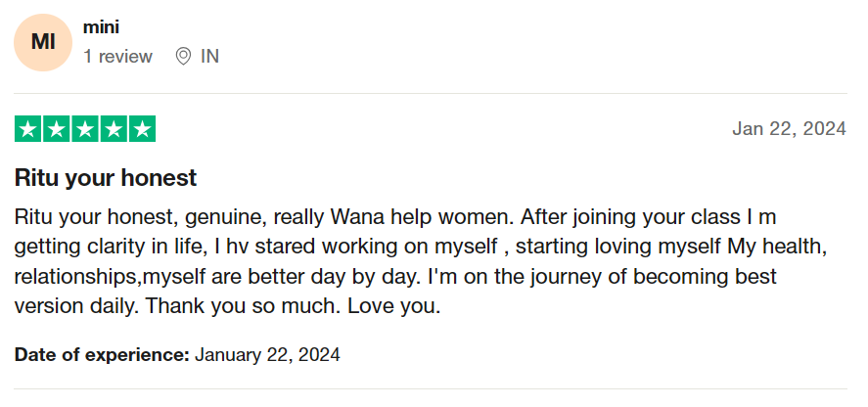Click the 1 review count text

click(x=117, y=56)
